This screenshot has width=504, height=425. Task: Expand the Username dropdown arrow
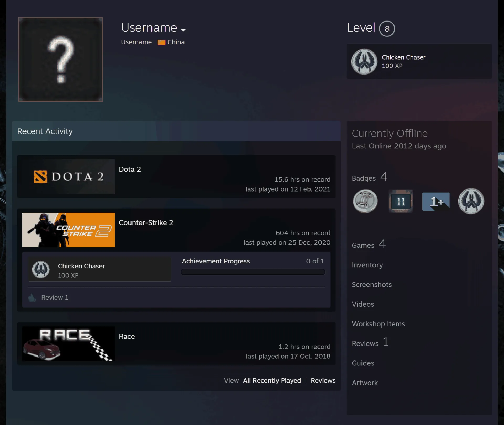[x=183, y=30]
